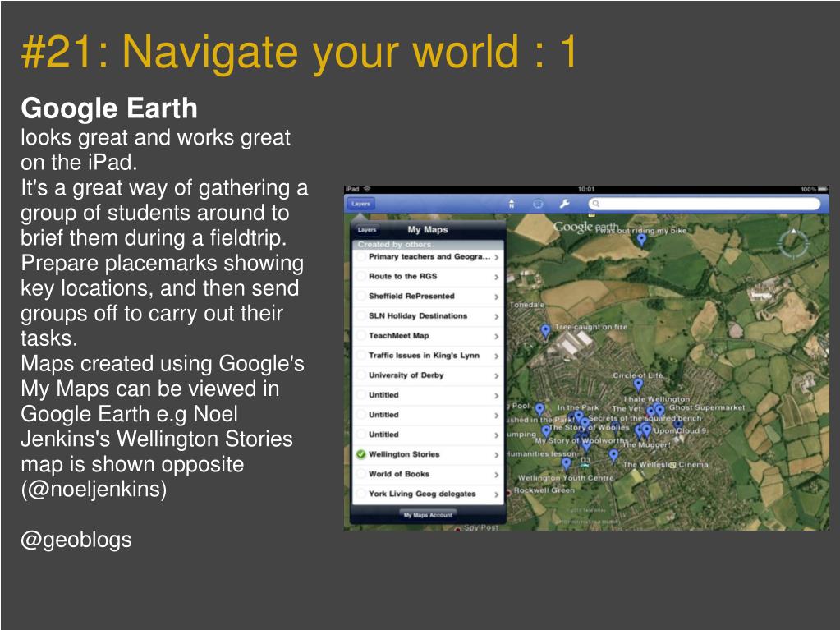Click the '10:01' clock in status bar
Image resolution: width=840 pixels, height=630 pixels.
point(586,189)
